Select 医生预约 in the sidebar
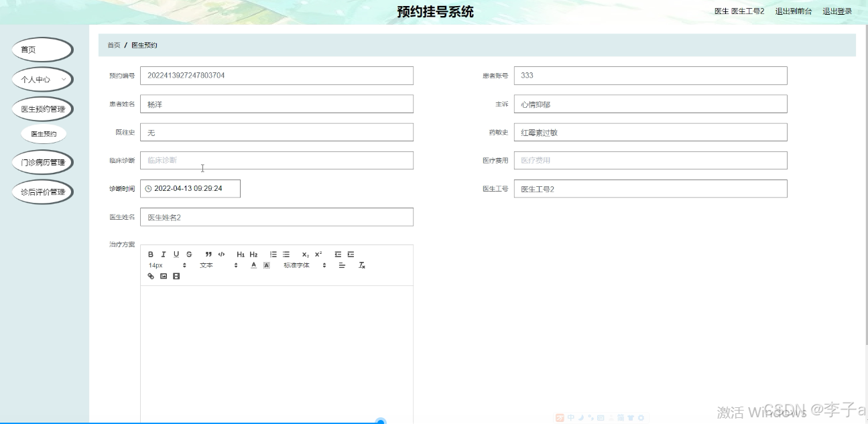The image size is (868, 424). pyautogui.click(x=43, y=133)
